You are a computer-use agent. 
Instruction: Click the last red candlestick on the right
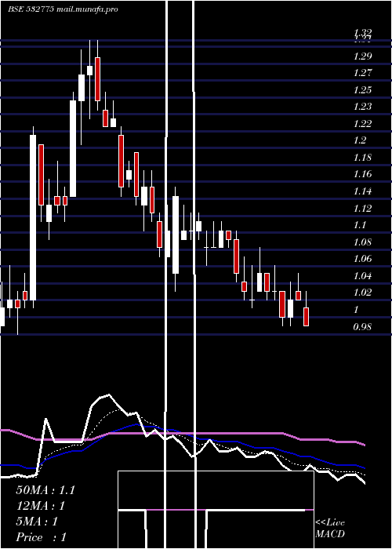pyautogui.click(x=307, y=317)
